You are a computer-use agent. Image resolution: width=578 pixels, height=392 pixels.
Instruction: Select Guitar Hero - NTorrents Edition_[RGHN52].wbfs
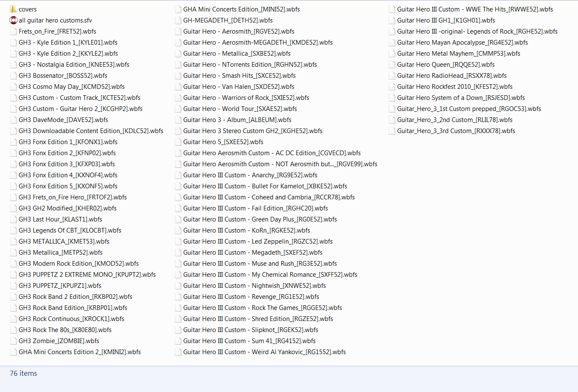pyautogui.click(x=250, y=64)
